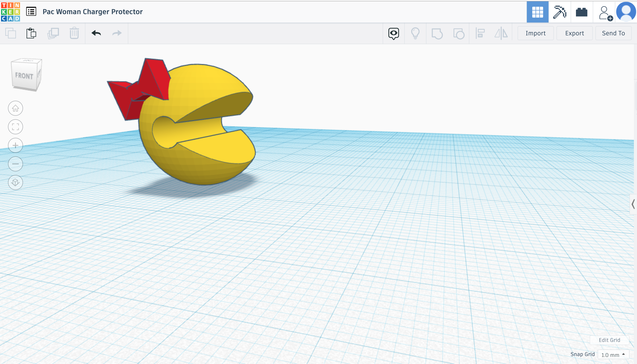Expand the collapsed right shapes panel
637x364 pixels.
point(633,204)
